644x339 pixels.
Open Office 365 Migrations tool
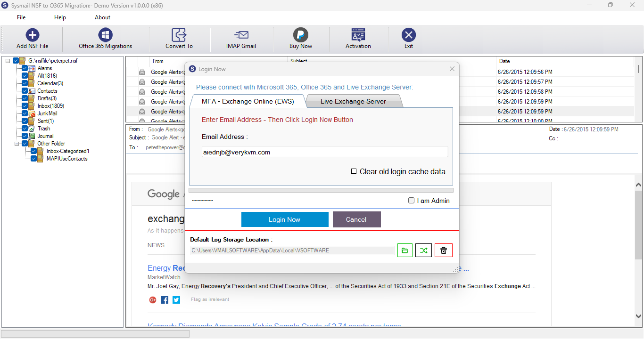[x=105, y=35]
